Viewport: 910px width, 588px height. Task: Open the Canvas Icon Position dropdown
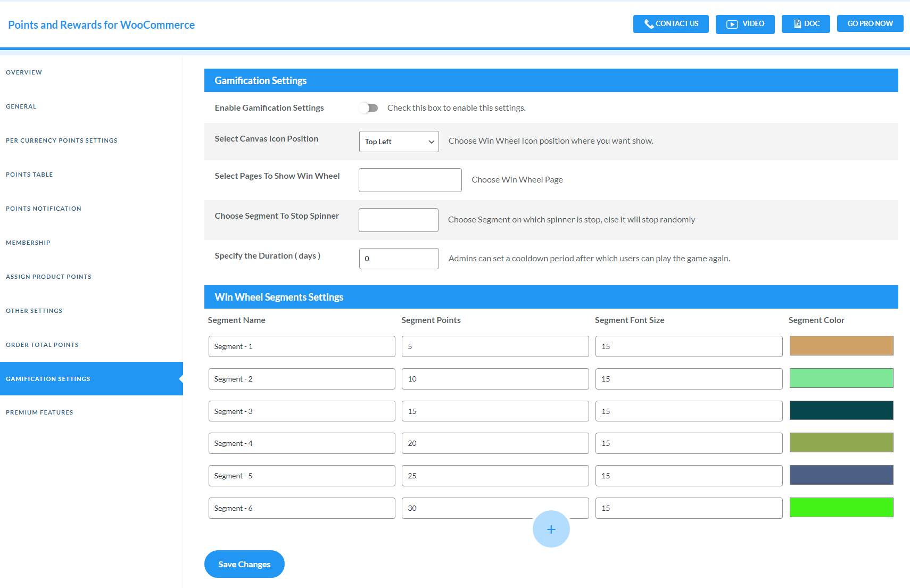click(x=399, y=142)
